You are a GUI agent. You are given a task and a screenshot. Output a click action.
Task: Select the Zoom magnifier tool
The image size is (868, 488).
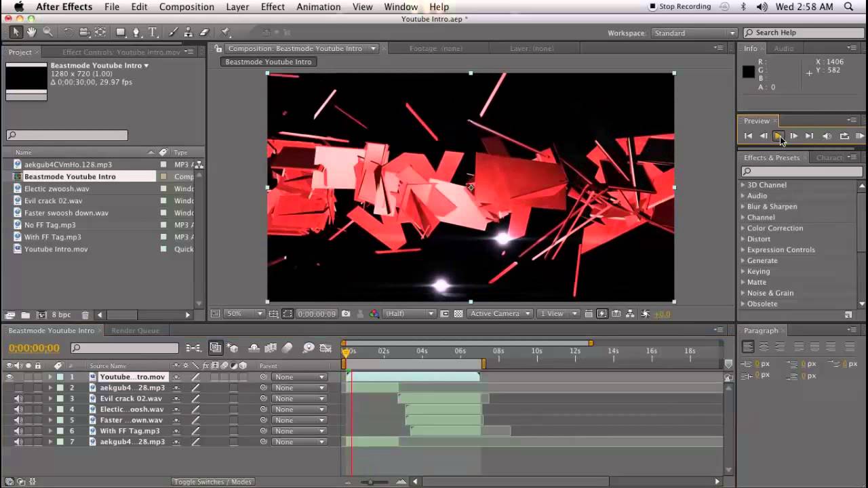(x=47, y=32)
